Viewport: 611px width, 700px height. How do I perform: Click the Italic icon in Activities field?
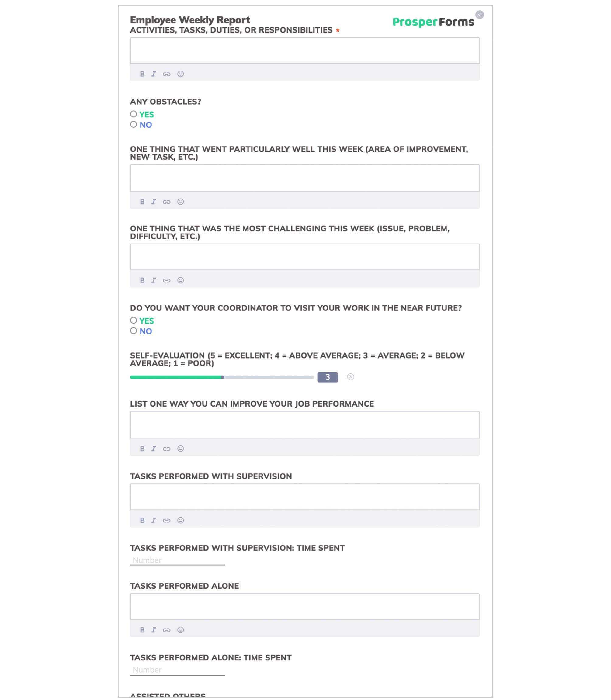(x=154, y=74)
